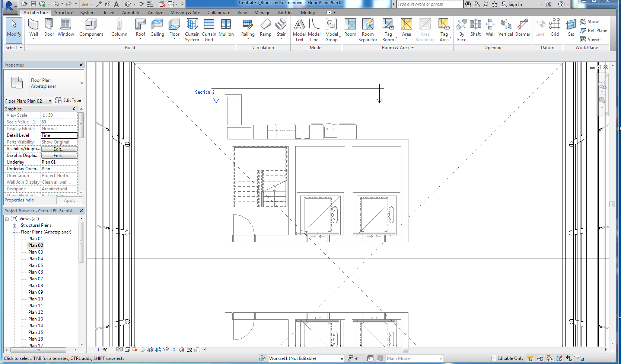
Task: Select the Vertical opening tool
Action: (506, 28)
